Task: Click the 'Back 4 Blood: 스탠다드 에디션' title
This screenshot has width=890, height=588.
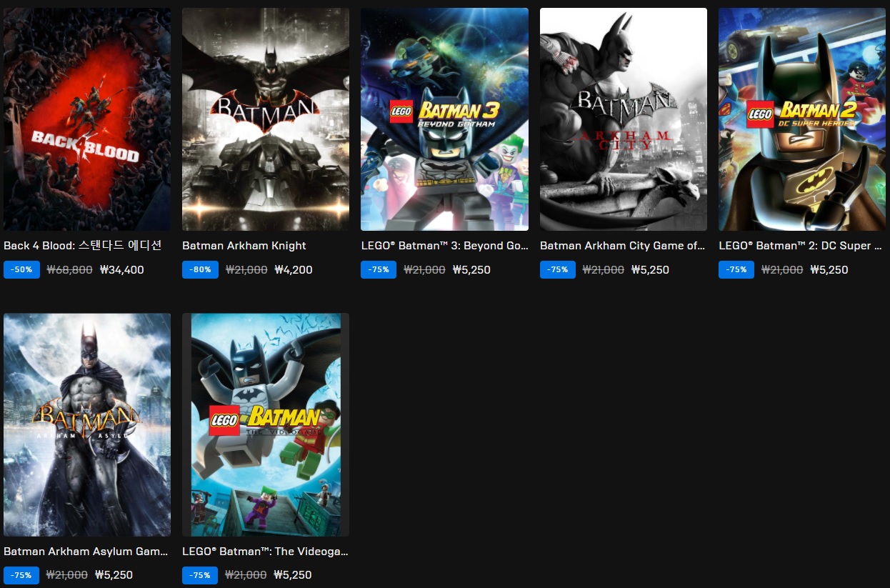Action: tap(83, 246)
